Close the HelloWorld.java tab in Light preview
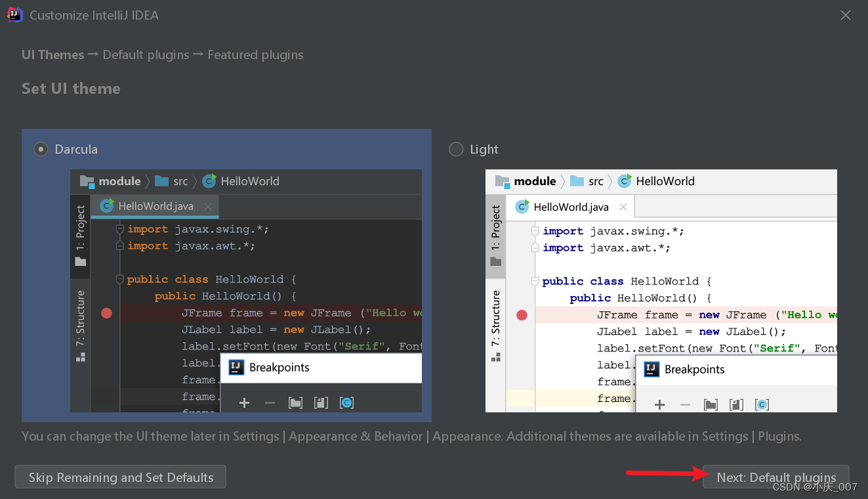The width and height of the screenshot is (868, 499). point(623,206)
